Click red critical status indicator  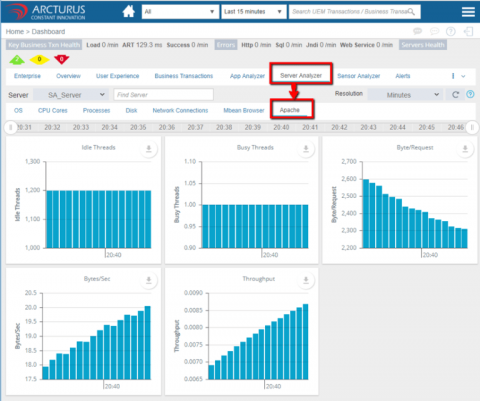61,60
